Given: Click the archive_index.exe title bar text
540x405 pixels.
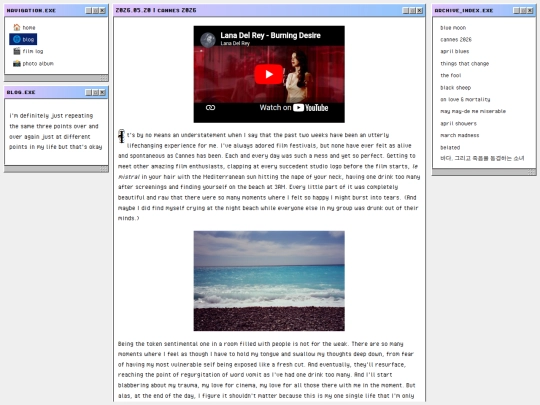Looking at the screenshot, I should 464,11.
